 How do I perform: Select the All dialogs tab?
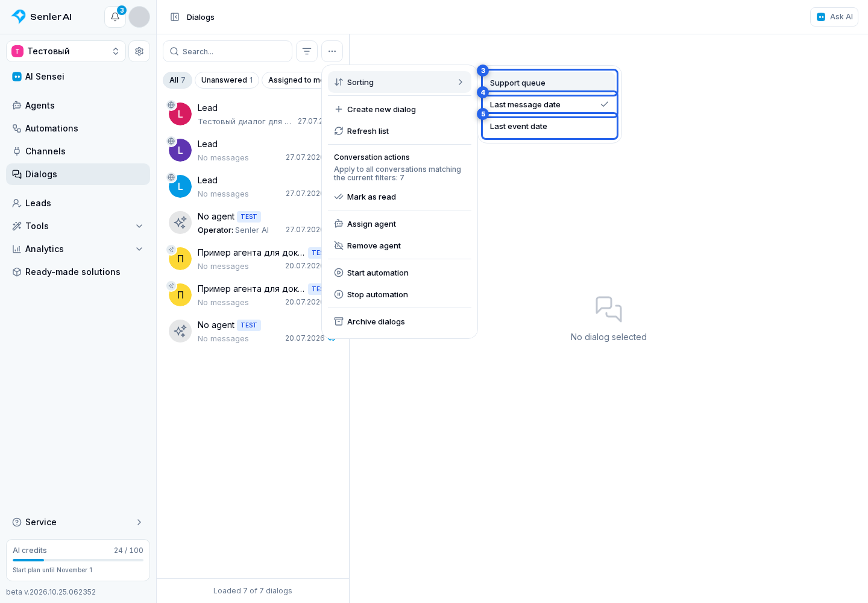click(177, 80)
